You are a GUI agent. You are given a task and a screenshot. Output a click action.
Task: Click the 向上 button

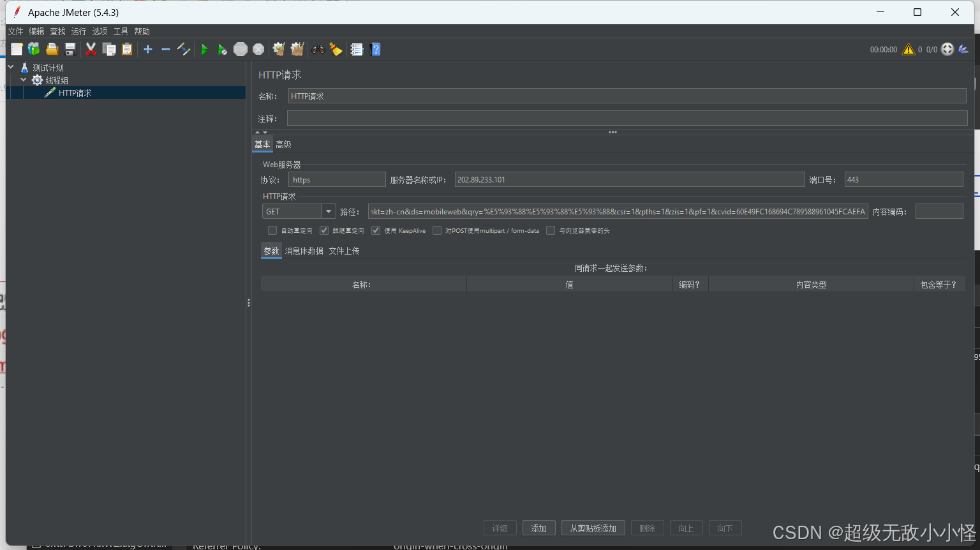tap(687, 528)
